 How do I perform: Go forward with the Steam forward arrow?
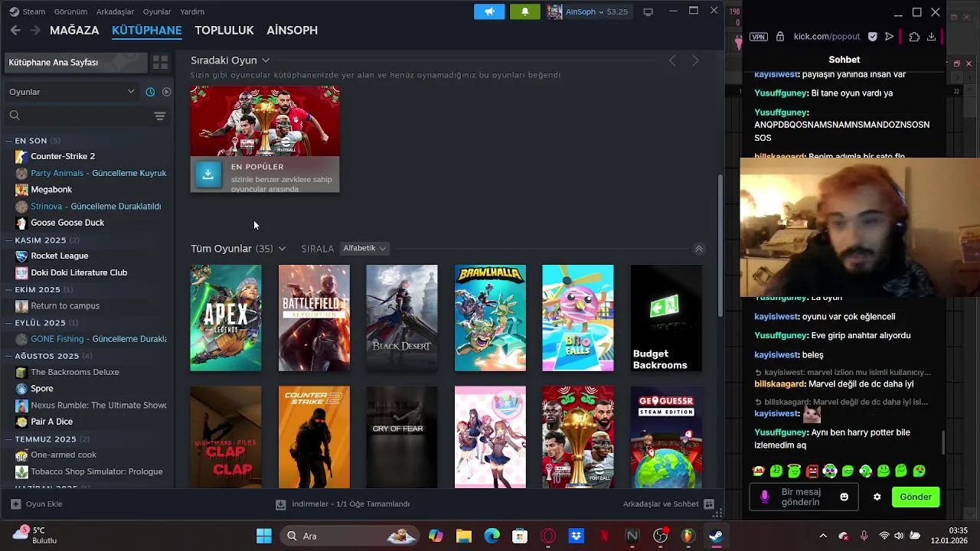tap(35, 30)
